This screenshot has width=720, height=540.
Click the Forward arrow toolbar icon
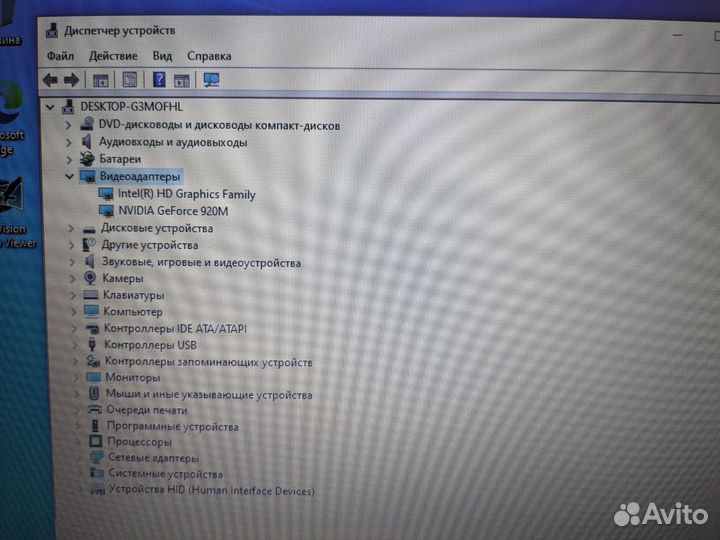[x=71, y=80]
